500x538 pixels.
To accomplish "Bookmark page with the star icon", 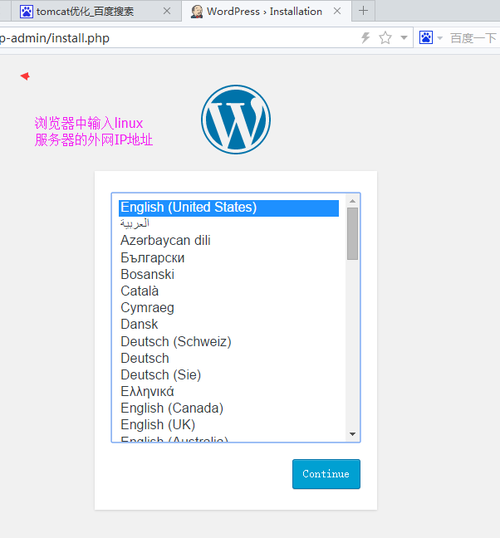I will [x=385, y=38].
